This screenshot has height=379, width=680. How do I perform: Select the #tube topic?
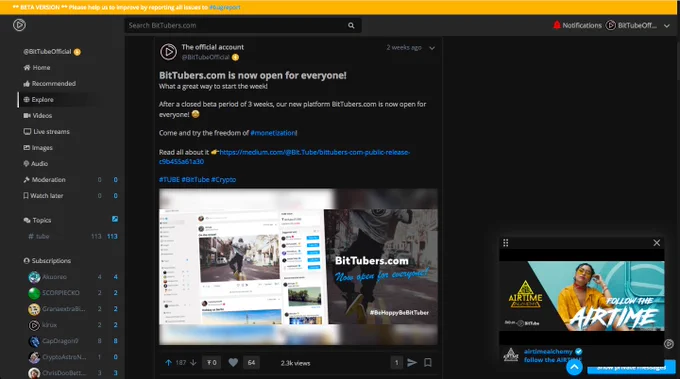point(39,236)
